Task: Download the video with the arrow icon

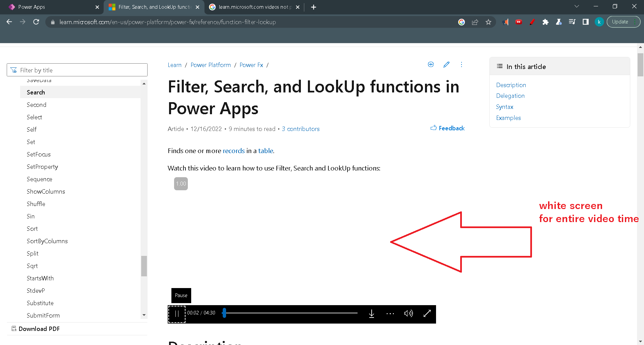Action: click(372, 314)
